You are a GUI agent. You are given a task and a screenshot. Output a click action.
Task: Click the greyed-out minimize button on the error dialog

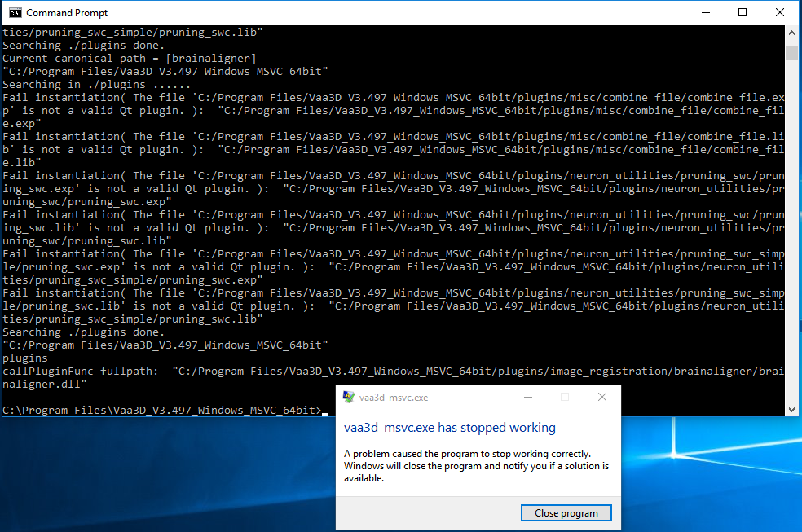click(527, 398)
